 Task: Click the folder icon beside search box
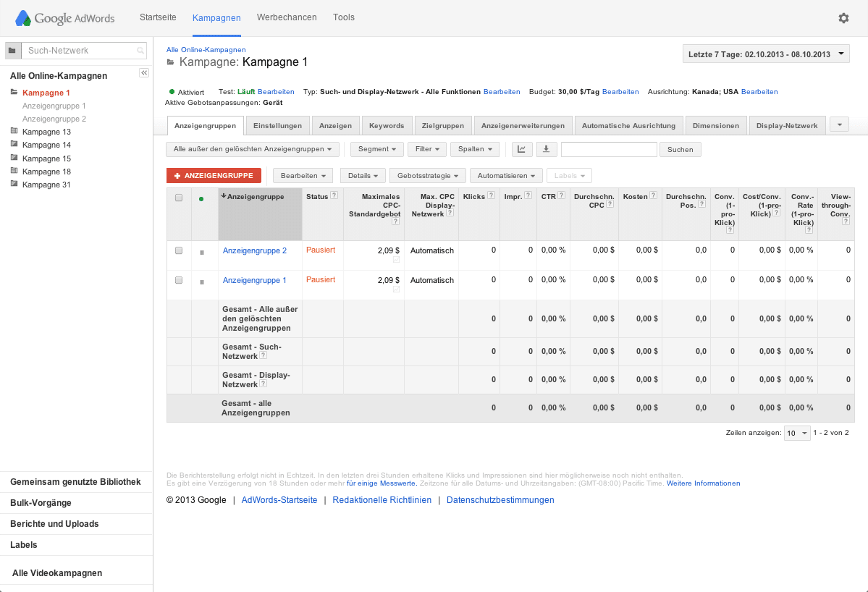(13, 51)
